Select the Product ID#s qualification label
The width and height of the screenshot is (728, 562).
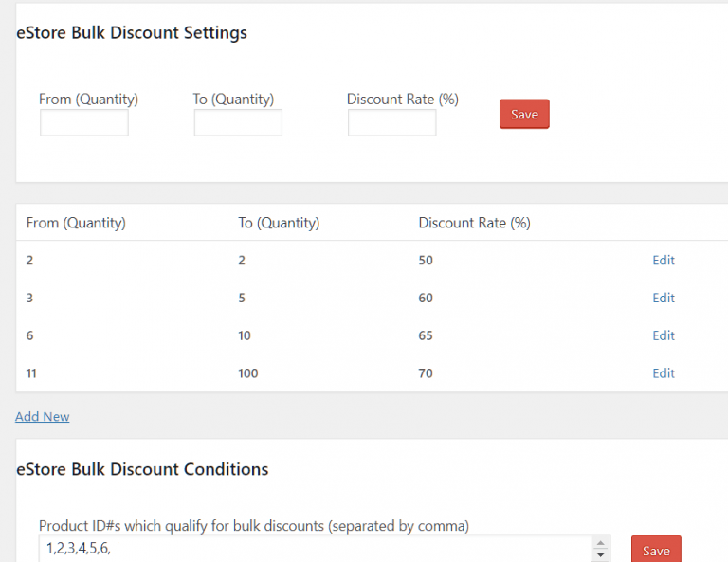(x=254, y=526)
